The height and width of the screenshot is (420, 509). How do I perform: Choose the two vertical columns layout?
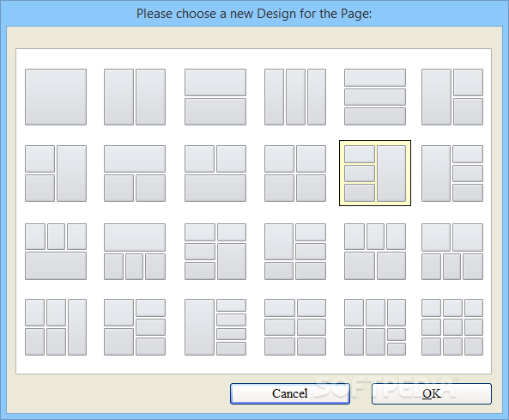click(135, 97)
